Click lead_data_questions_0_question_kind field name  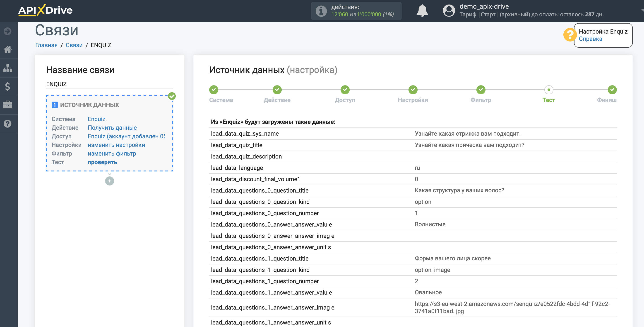click(260, 202)
